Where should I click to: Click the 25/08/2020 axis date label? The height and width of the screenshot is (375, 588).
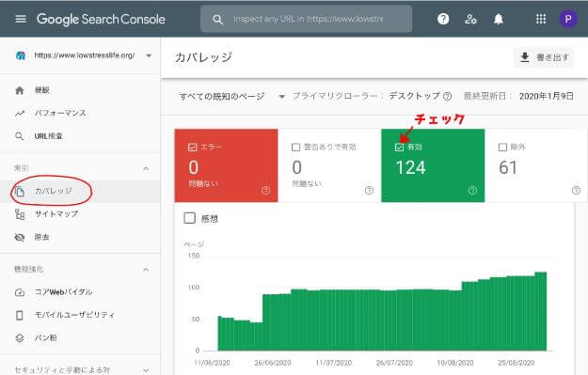pos(516,363)
